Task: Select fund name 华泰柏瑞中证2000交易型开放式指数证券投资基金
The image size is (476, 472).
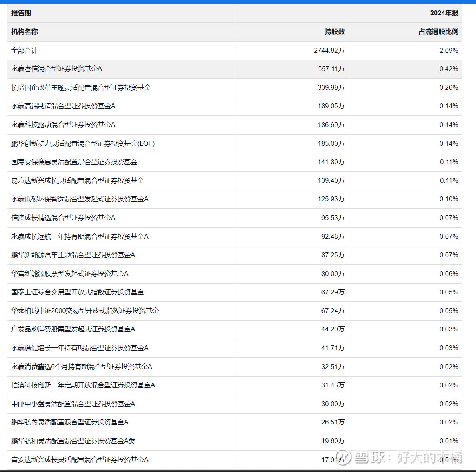Action: coord(85,311)
